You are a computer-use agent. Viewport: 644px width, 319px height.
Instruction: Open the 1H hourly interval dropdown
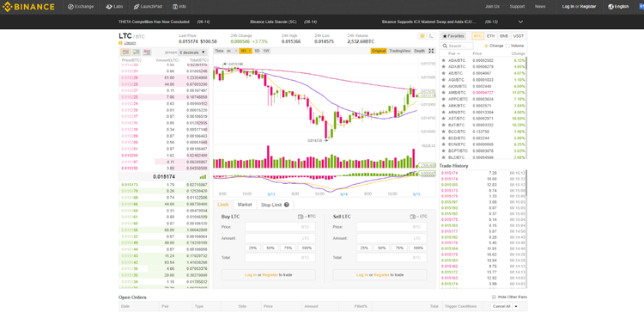click(246, 51)
